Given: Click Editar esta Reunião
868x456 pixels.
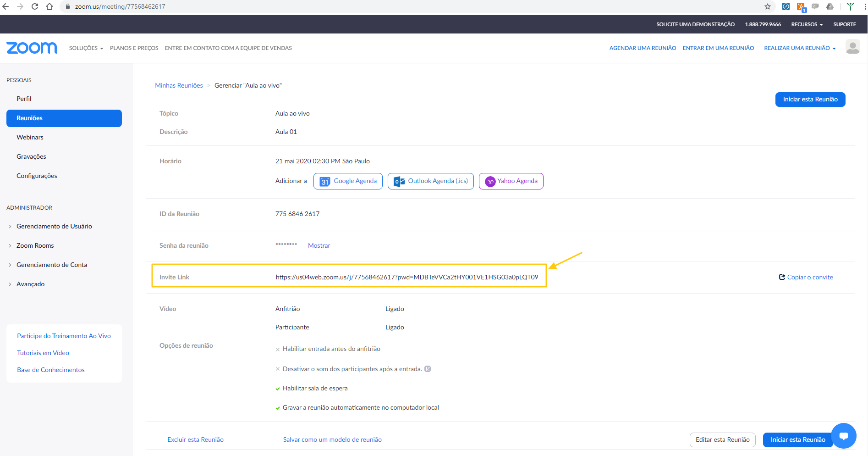Looking at the screenshot, I should pos(723,439).
